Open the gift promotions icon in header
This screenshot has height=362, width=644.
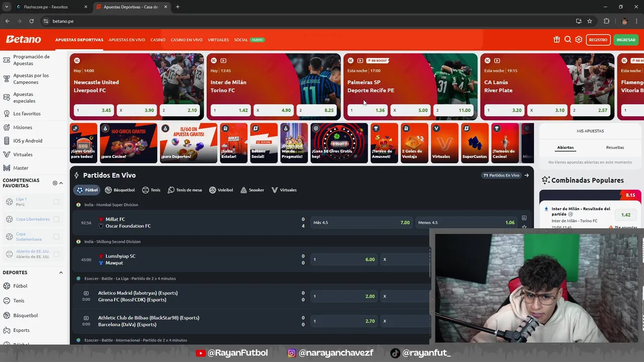pyautogui.click(x=556, y=40)
